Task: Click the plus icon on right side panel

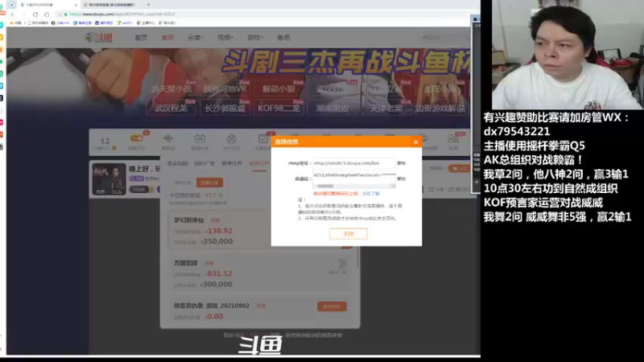Action: (x=477, y=182)
